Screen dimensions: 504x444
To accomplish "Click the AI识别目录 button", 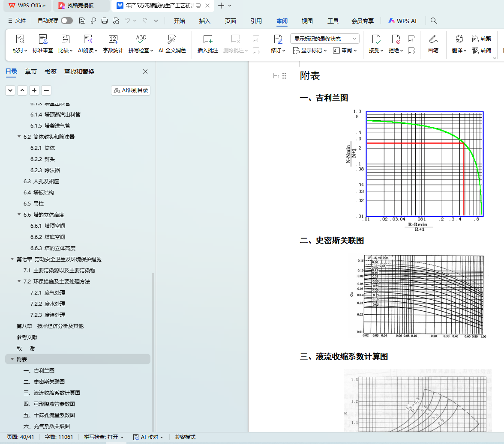I will (131, 90).
